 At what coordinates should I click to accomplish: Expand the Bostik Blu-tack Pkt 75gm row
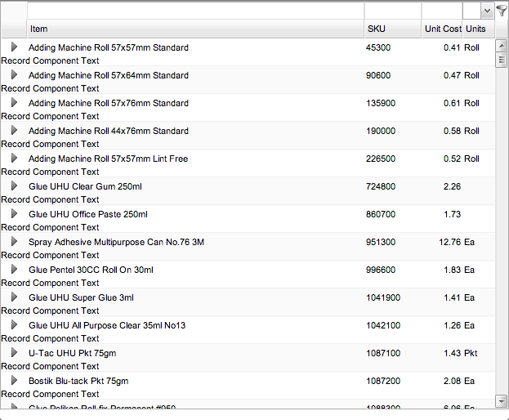coord(14,381)
